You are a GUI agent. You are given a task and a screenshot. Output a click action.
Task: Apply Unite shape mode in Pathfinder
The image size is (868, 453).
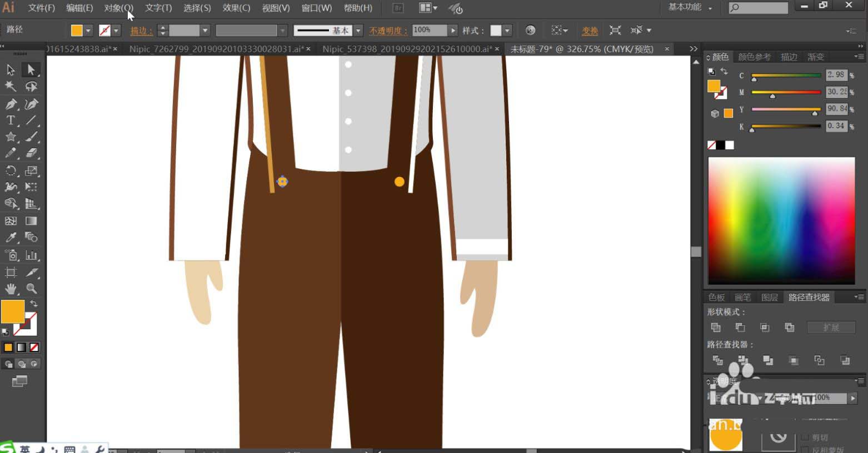click(x=716, y=328)
